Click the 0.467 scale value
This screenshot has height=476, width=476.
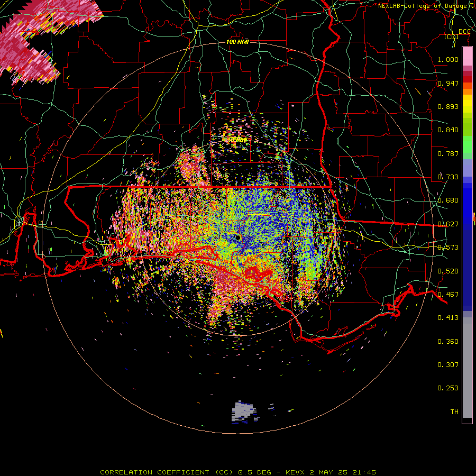[x=448, y=295]
